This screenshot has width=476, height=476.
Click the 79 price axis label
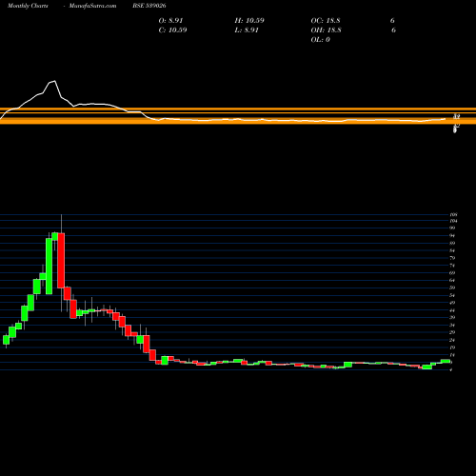(452, 258)
